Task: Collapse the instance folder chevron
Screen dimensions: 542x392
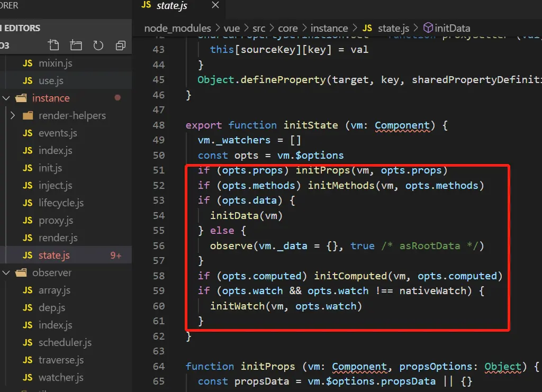Action: pos(6,98)
